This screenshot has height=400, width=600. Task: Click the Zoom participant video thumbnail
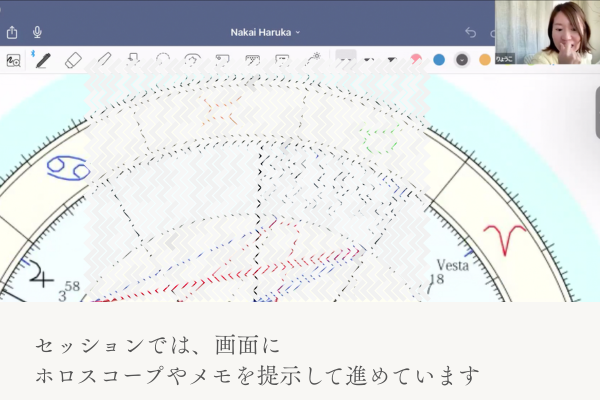pos(547,32)
